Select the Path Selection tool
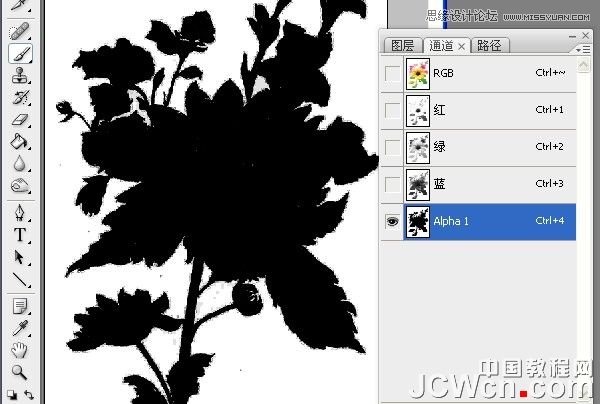Screen dimensions: 600x404 tap(20, 257)
